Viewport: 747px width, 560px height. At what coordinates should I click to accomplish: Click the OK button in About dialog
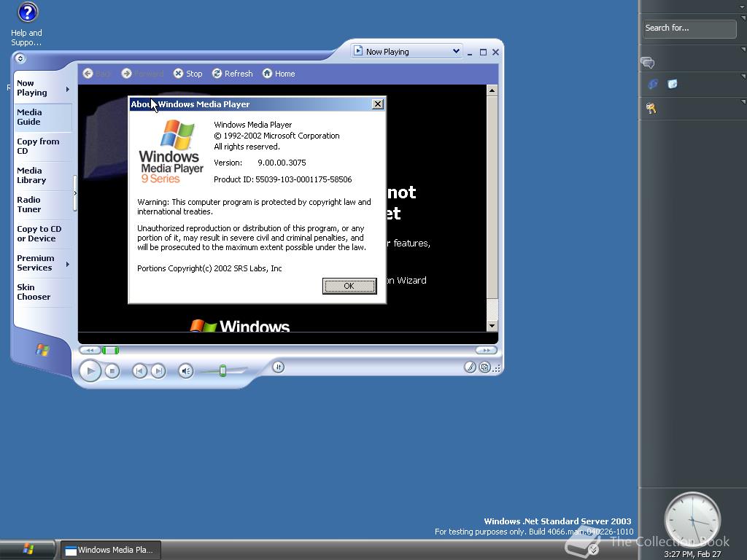point(349,286)
